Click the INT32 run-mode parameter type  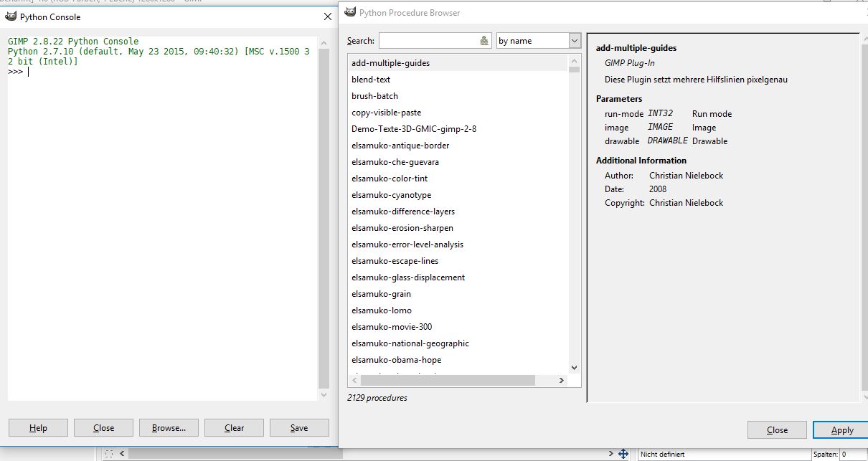661,113
